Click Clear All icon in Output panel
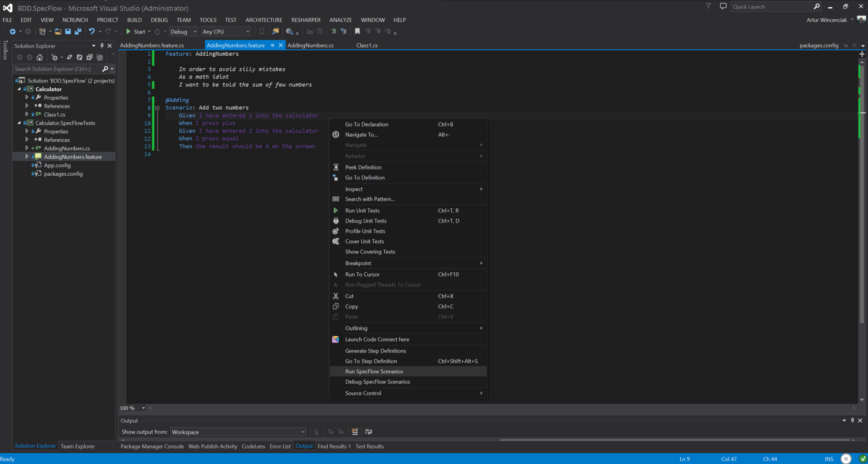 355,432
